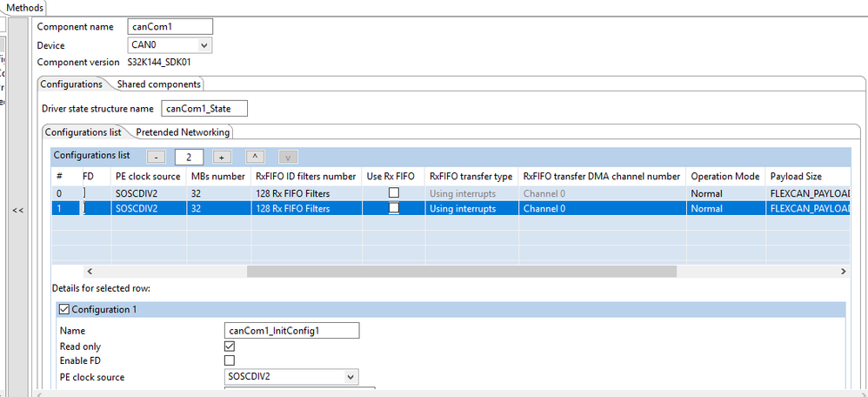Viewport: 868px width, 397px height.
Task: Click the PE clock source column header
Action: pyautogui.click(x=148, y=177)
